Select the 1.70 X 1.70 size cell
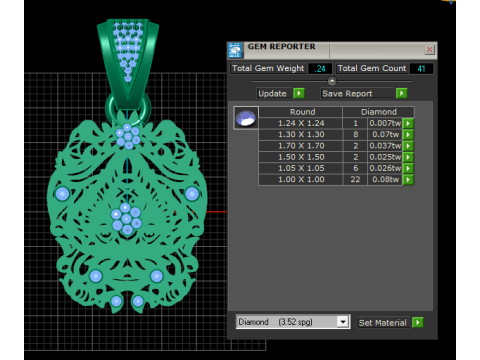 [301, 146]
